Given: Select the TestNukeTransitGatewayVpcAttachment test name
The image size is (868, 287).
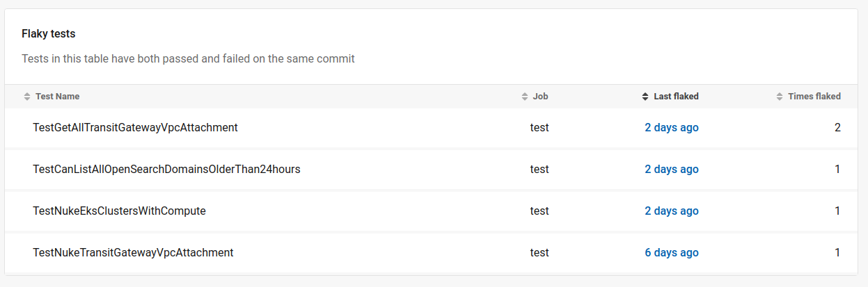Looking at the screenshot, I should pos(133,253).
